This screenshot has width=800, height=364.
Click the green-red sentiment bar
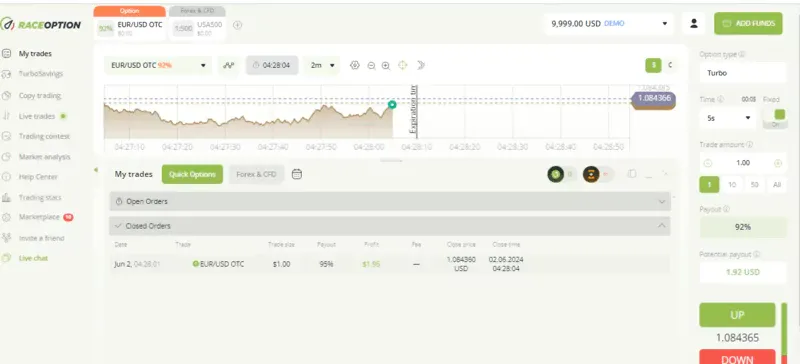pos(784,333)
